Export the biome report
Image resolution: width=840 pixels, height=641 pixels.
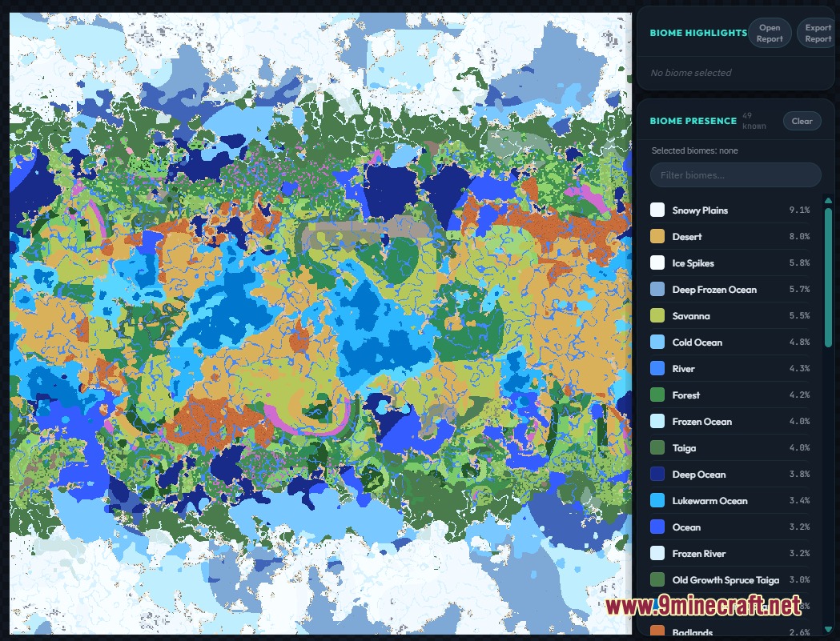tap(818, 33)
